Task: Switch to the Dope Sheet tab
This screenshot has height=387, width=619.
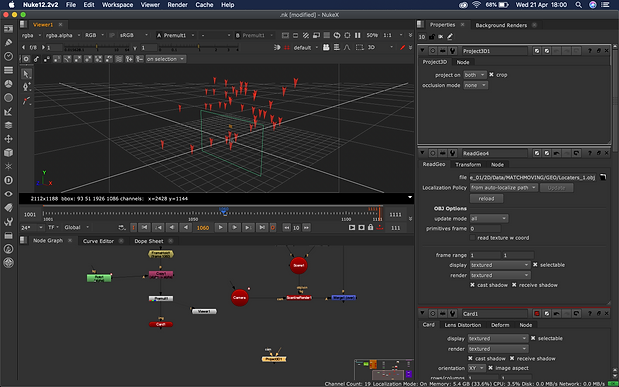Action: (x=148, y=241)
